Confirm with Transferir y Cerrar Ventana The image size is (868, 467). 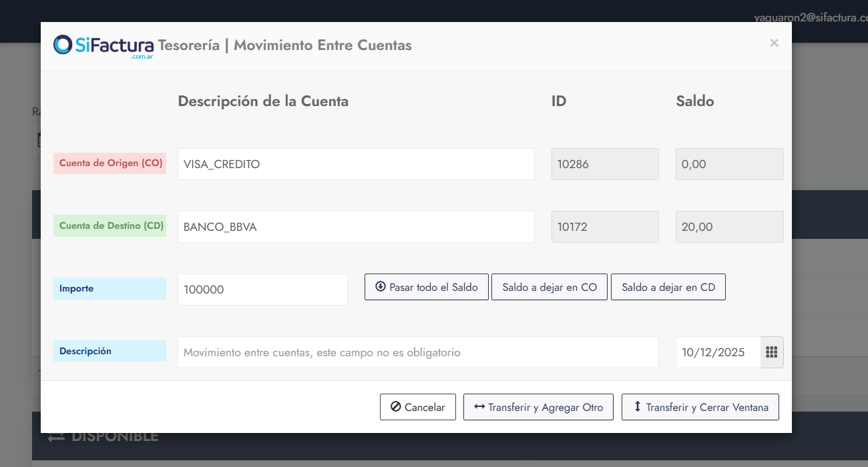click(700, 408)
